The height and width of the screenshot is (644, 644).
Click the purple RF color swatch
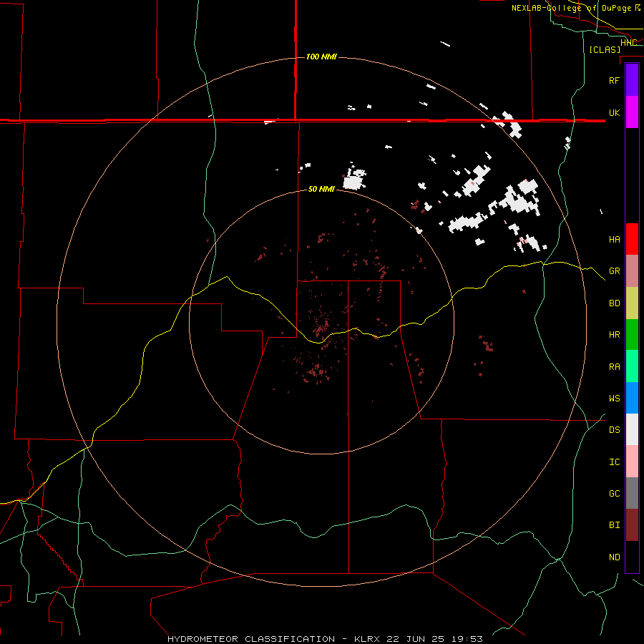[x=632, y=80]
